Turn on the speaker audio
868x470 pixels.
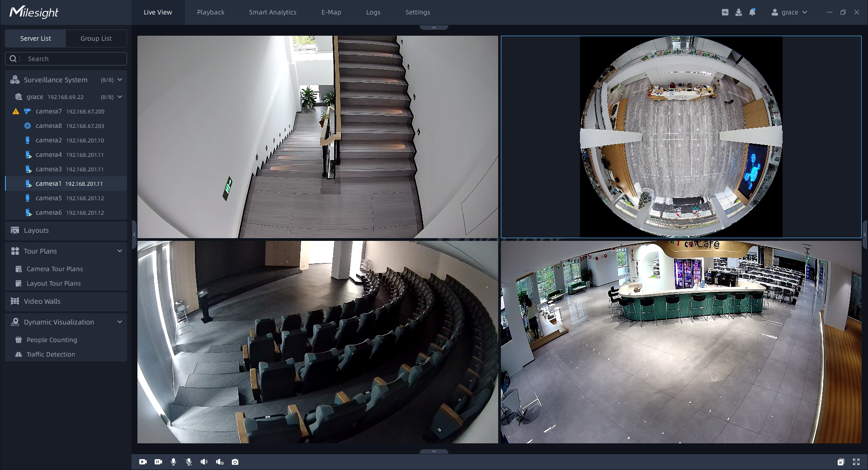point(204,462)
